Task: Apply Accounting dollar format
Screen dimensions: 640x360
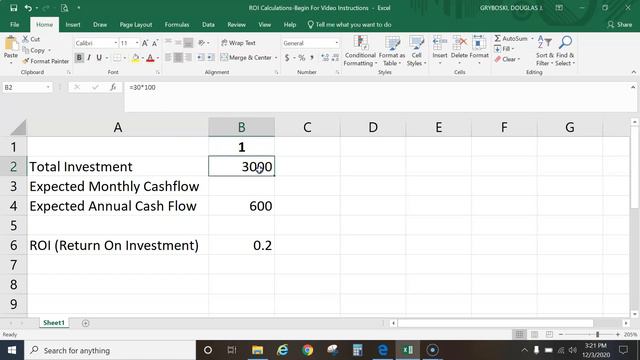Action: coord(287,58)
